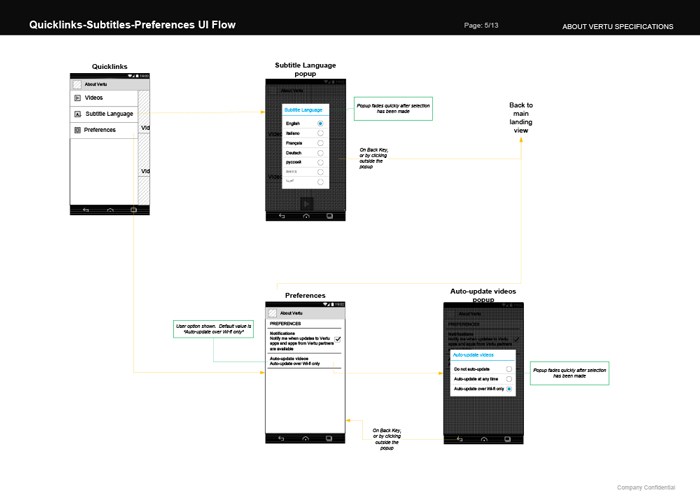Choose 'Do not auto-update' radio option
Screen dimensions: 700x492
point(509,369)
